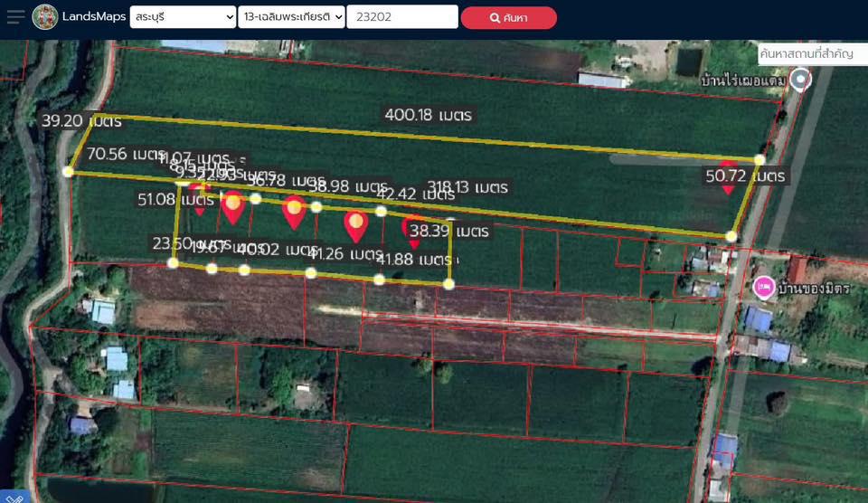Click the ค้นหาสถานที่สำคัญ search box
Image resolution: width=868 pixels, height=503 pixels.
[812, 54]
